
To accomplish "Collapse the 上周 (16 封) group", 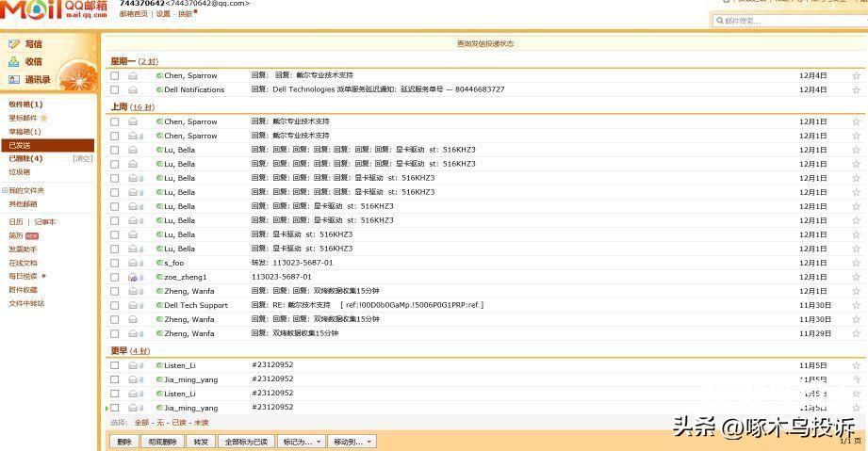I will tap(132, 106).
